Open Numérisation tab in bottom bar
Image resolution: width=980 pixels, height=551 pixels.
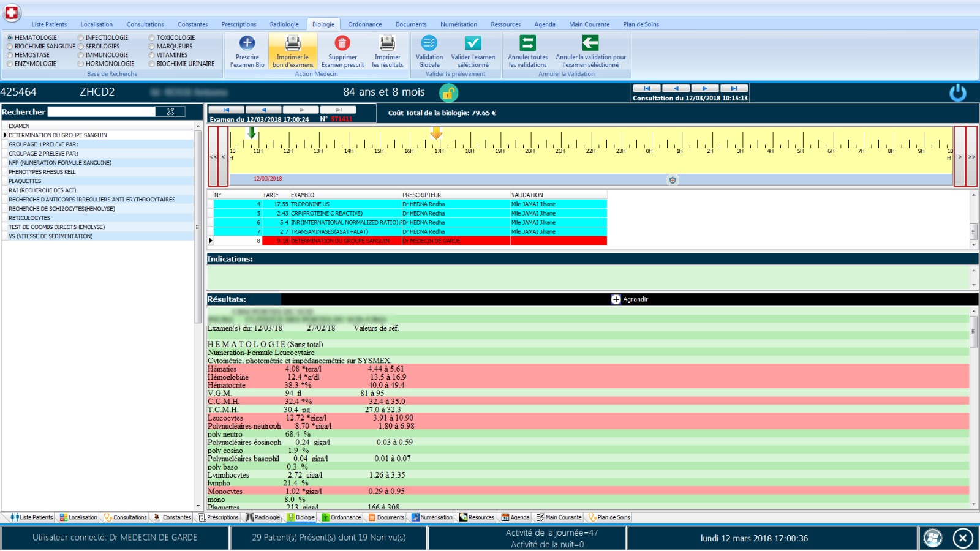click(432, 517)
